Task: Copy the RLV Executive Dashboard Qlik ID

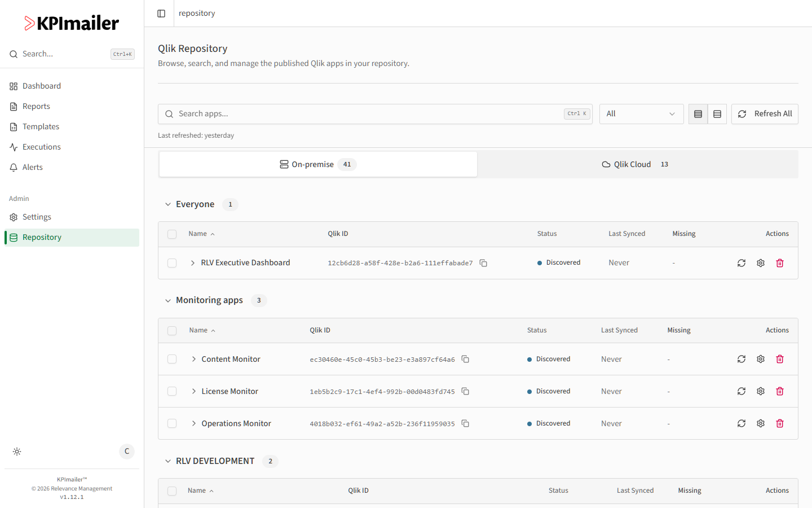Action: tap(483, 263)
